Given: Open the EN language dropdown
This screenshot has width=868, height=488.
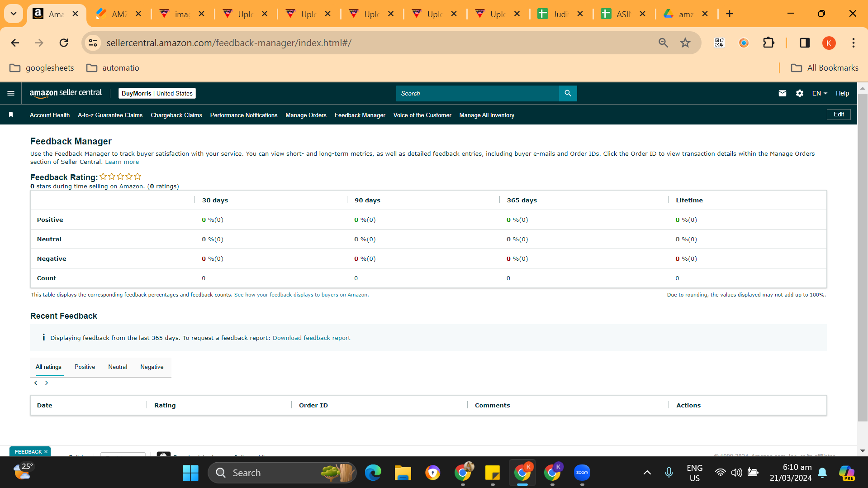Looking at the screenshot, I should tap(820, 93).
